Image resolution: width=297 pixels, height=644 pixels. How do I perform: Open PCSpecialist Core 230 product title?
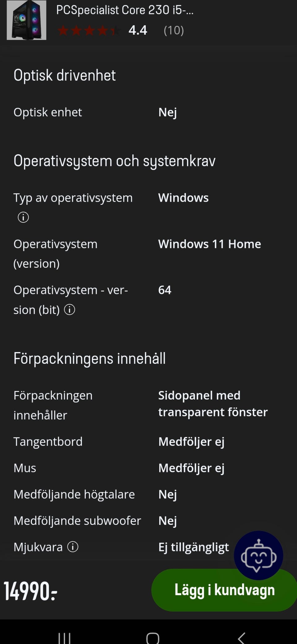[125, 10]
